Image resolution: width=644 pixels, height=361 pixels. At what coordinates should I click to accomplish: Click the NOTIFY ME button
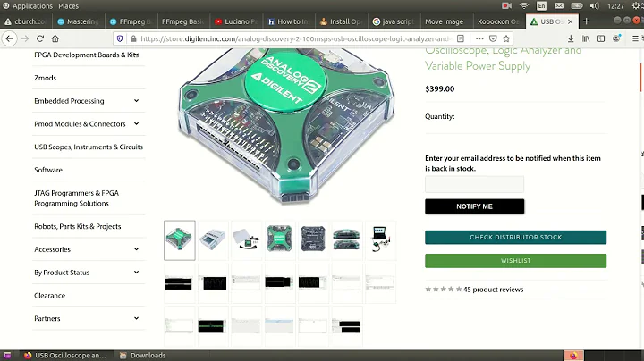(x=474, y=206)
